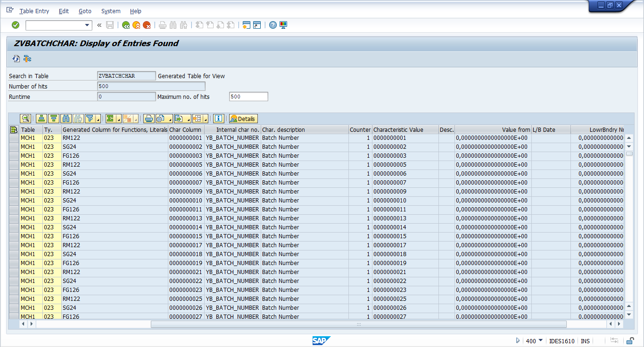
Task: Click the Choose Layout grid icon
Action: [197, 119]
